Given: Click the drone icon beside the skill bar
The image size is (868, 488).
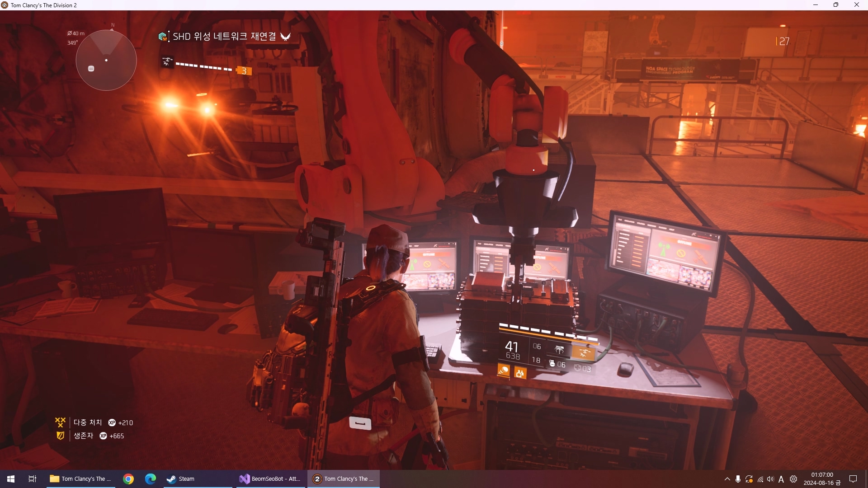Looking at the screenshot, I should (x=167, y=61).
